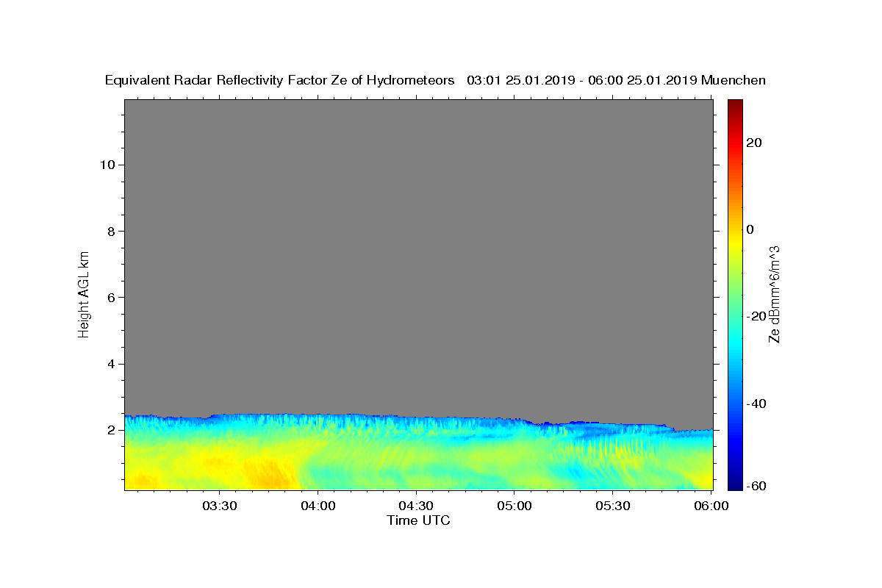Click the 04:30 time tick label
Image resolution: width=882 pixels, height=588 pixels.
pos(416,506)
